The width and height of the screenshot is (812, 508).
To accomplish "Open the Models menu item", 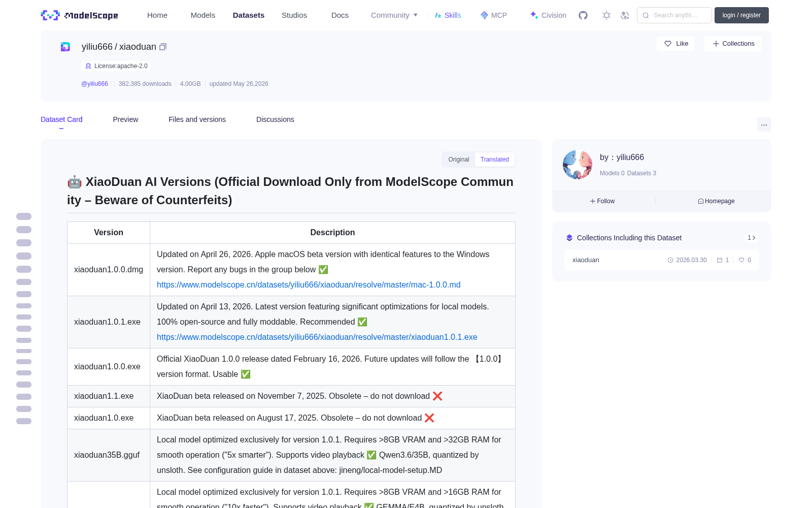I will click(203, 15).
